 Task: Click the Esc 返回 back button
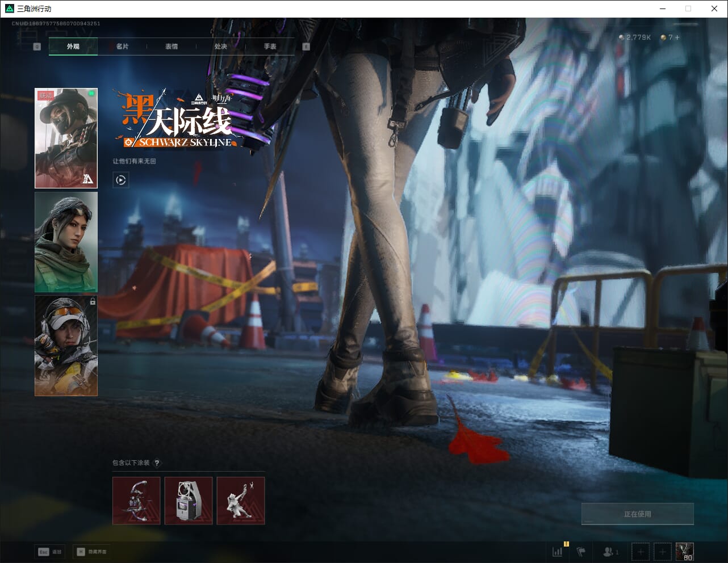tap(50, 552)
